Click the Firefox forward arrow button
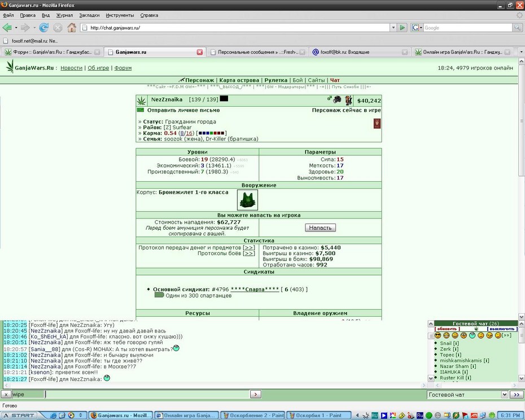525x420 pixels. (x=25, y=28)
